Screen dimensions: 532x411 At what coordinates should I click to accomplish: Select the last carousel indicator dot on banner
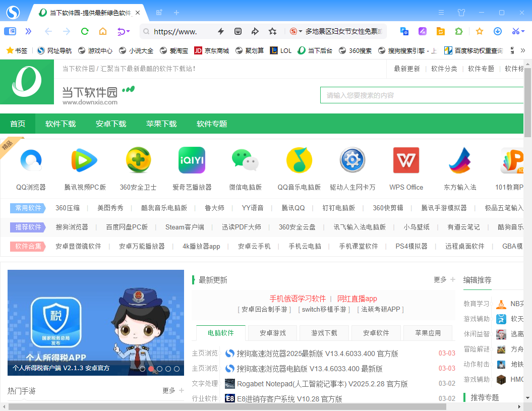click(x=177, y=369)
